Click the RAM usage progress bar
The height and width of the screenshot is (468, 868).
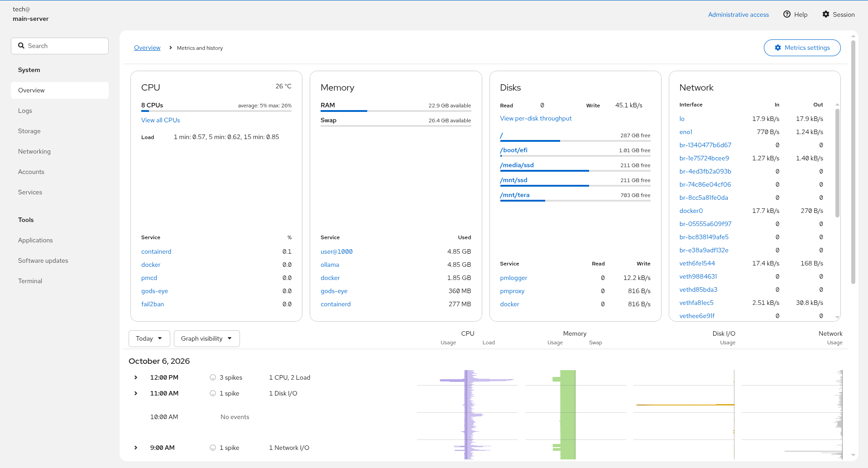396,111
